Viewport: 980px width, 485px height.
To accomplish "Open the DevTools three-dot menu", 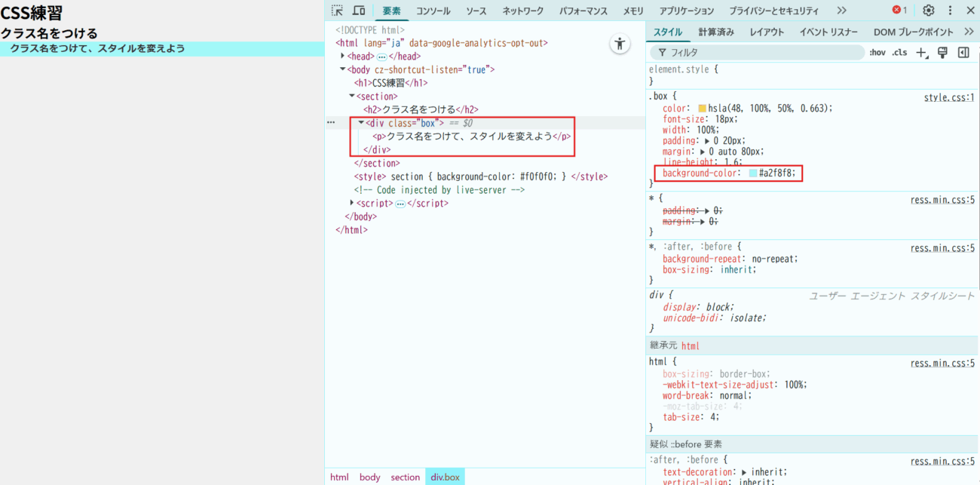I will click(950, 11).
